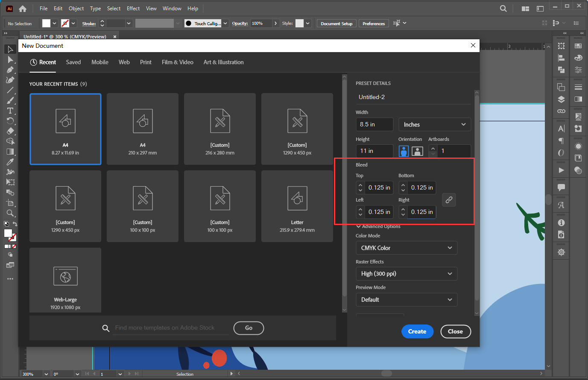
Task: Select the Pen tool
Action: coord(10,70)
